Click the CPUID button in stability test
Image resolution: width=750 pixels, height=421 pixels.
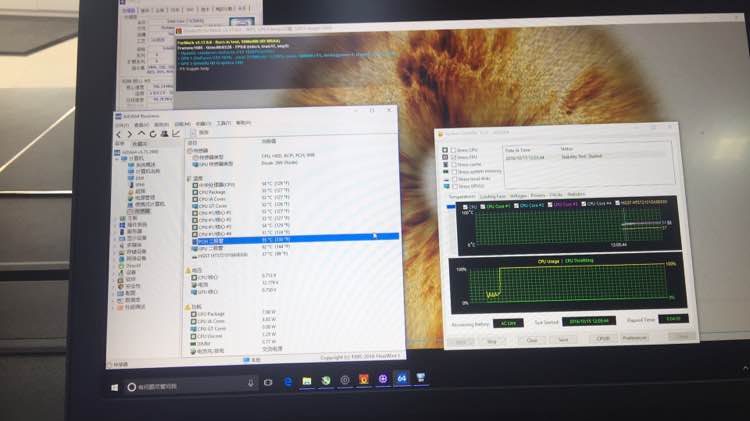coord(603,339)
